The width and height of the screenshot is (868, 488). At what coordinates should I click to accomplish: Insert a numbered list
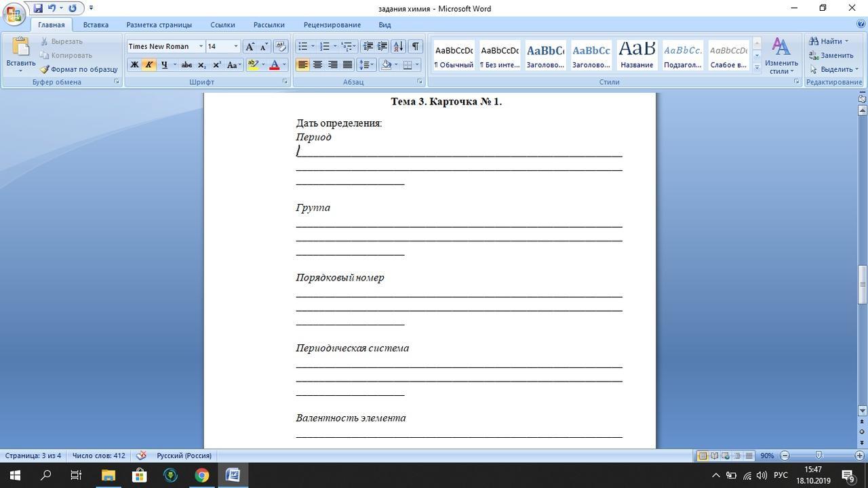[325, 46]
